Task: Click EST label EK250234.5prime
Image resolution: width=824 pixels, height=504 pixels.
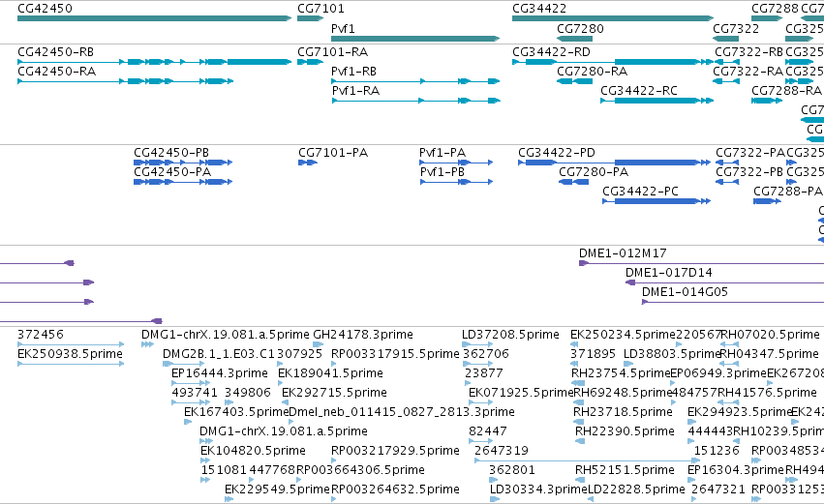Action: click(x=623, y=335)
